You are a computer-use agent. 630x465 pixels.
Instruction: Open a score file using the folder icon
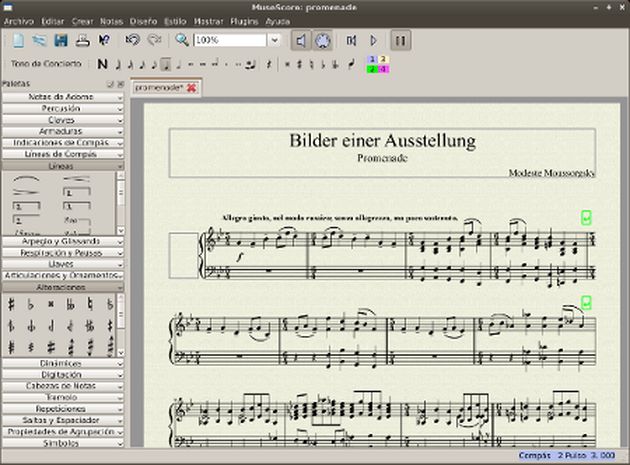39,40
